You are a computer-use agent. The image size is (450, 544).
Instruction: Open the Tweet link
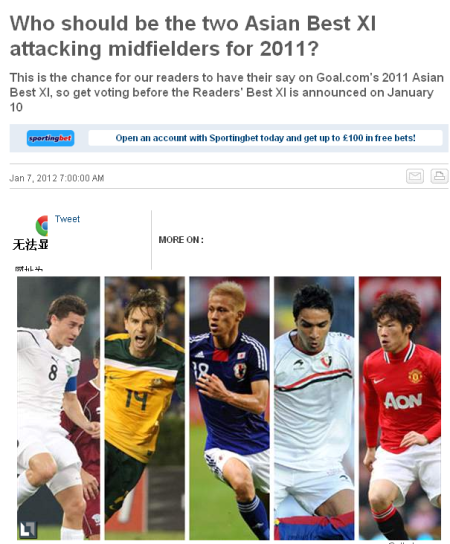[67, 219]
